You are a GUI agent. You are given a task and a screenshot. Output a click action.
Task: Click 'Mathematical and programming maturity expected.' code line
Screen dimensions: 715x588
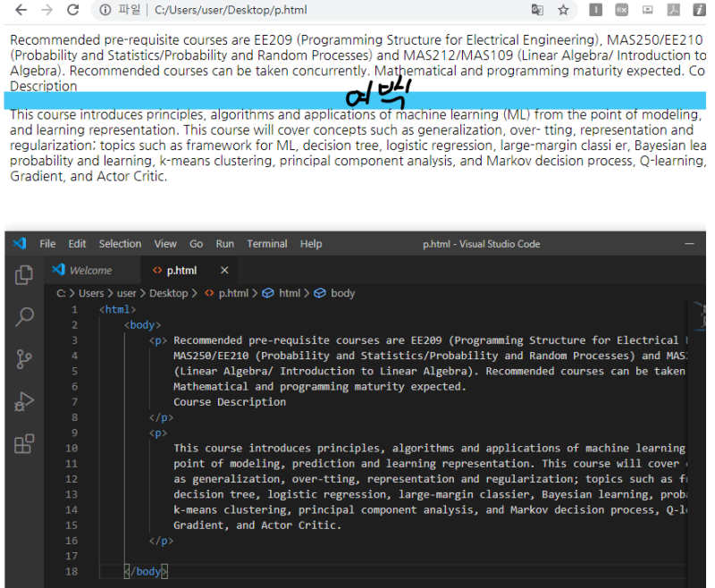tap(320, 387)
